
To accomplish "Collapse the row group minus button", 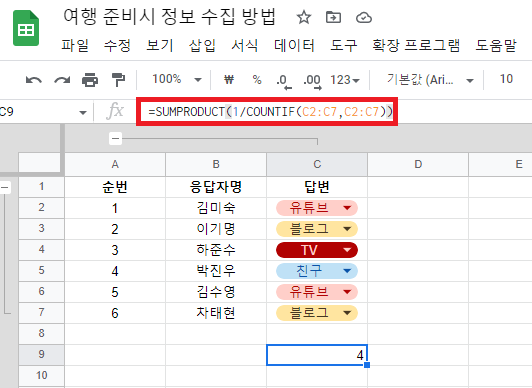I will coord(5,188).
